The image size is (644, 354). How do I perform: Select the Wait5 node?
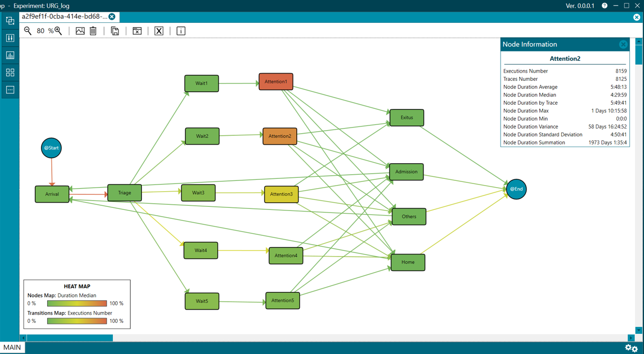(202, 301)
